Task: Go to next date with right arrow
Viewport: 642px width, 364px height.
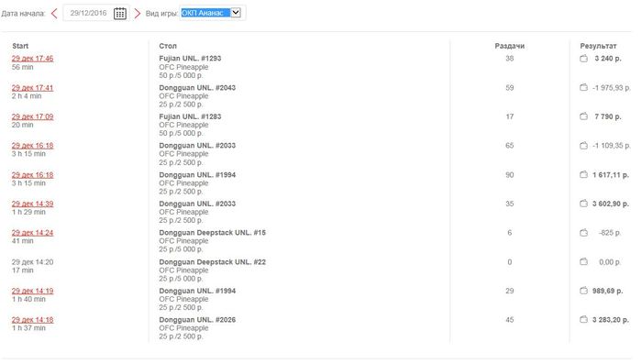Action: [138, 13]
